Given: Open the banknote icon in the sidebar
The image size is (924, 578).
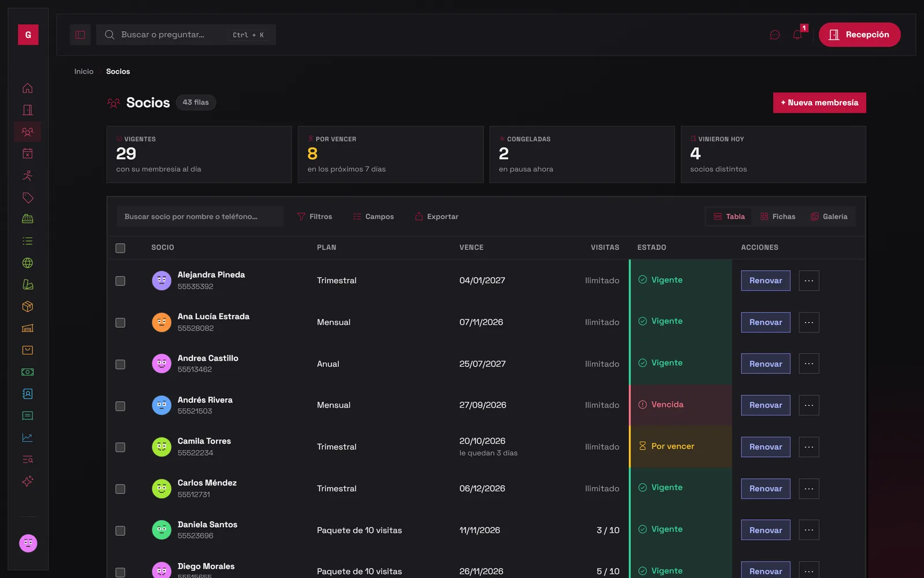Looking at the screenshot, I should pyautogui.click(x=27, y=372).
